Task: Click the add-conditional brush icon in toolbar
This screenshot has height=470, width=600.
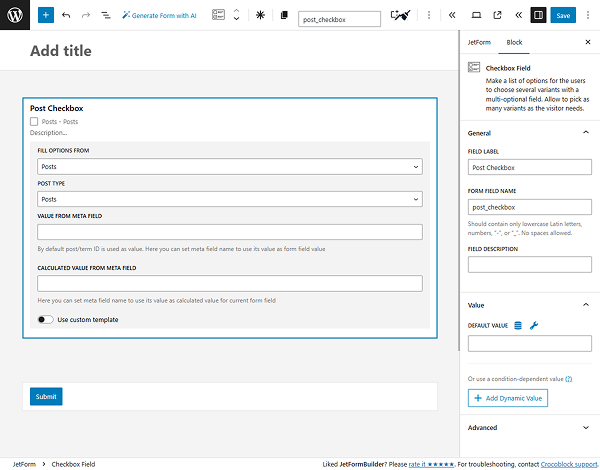Action: point(400,15)
